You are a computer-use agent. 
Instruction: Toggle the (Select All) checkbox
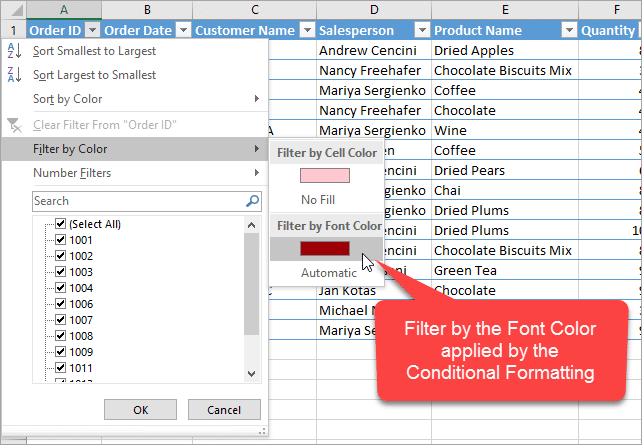click(x=61, y=224)
